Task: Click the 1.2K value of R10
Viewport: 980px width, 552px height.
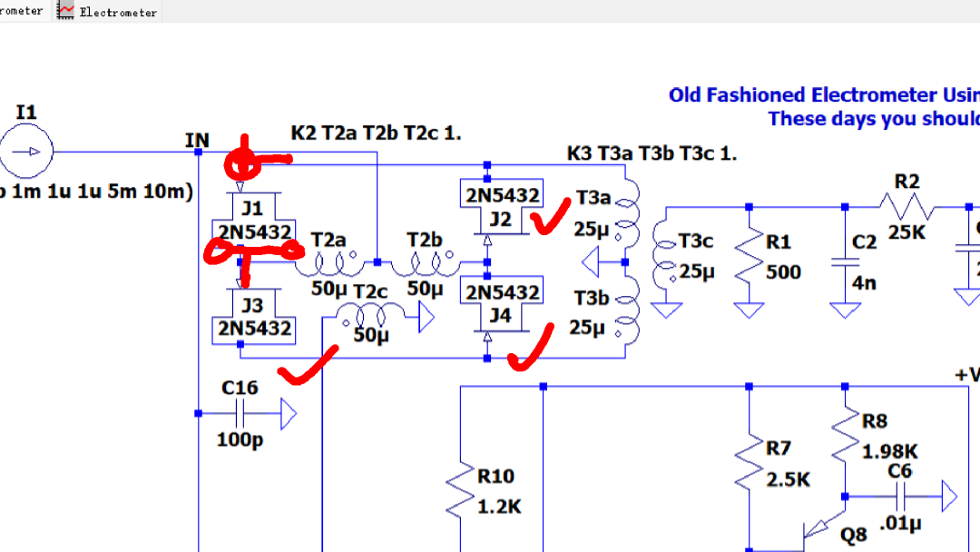Action: (499, 507)
